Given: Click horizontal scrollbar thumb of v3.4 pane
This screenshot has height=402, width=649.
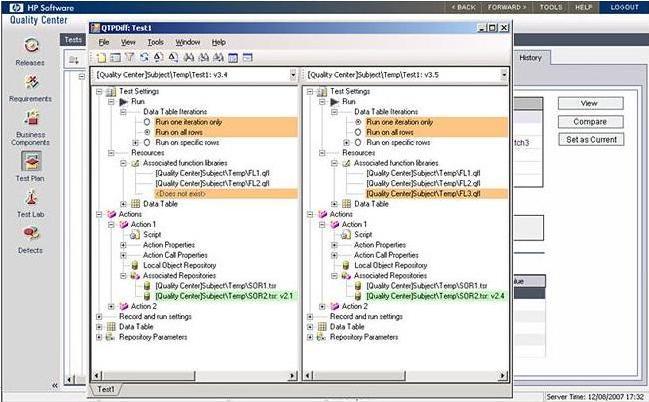Looking at the screenshot, I should click(x=149, y=376).
